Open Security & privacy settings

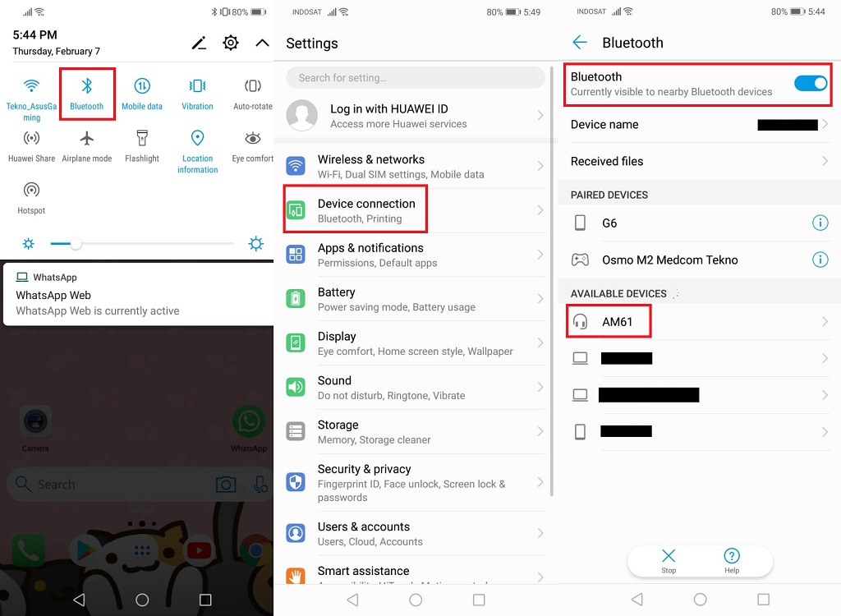(x=416, y=482)
